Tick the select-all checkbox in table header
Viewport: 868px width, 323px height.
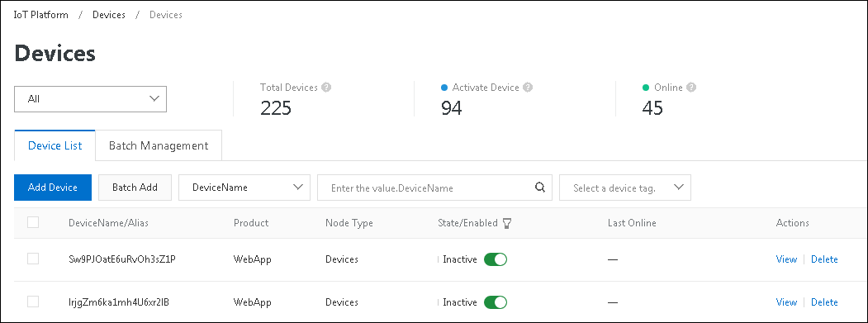point(33,223)
